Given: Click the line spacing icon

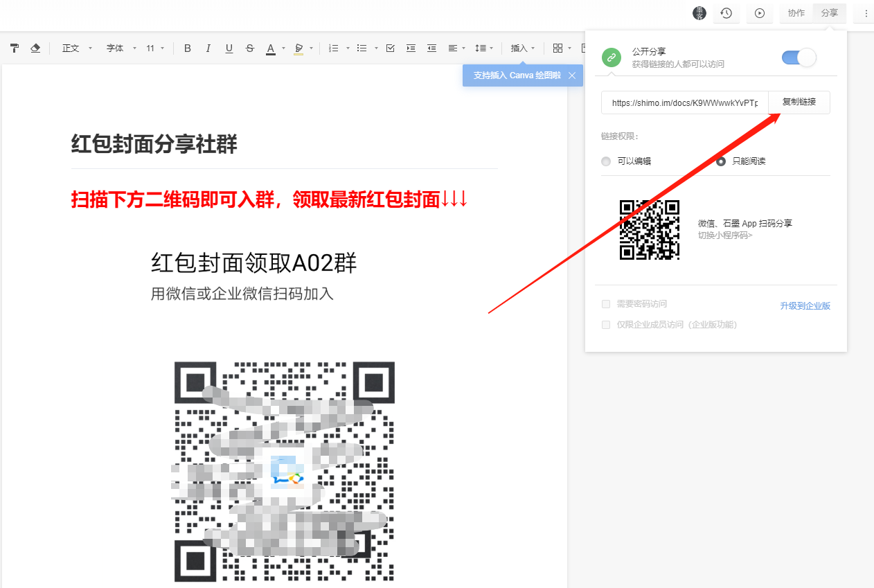Looking at the screenshot, I should (x=480, y=48).
